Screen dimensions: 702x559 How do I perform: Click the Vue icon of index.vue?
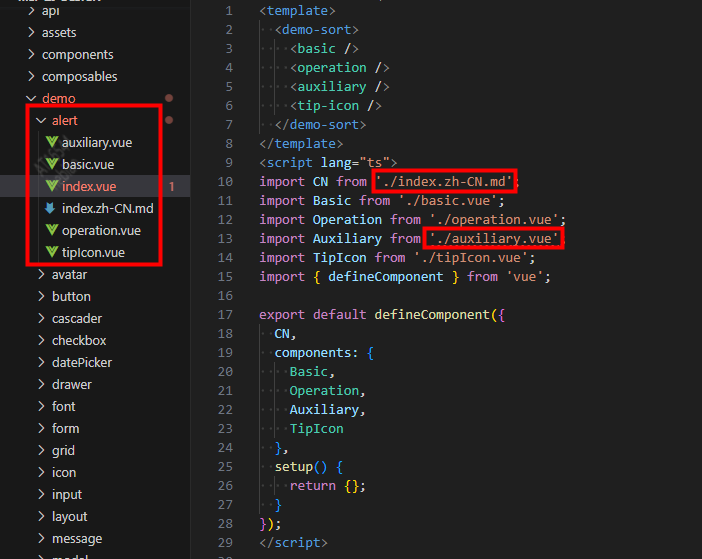point(51,186)
